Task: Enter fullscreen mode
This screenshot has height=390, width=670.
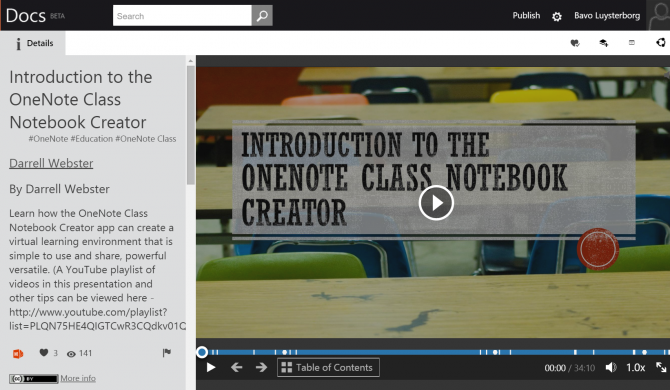Action: [x=661, y=367]
